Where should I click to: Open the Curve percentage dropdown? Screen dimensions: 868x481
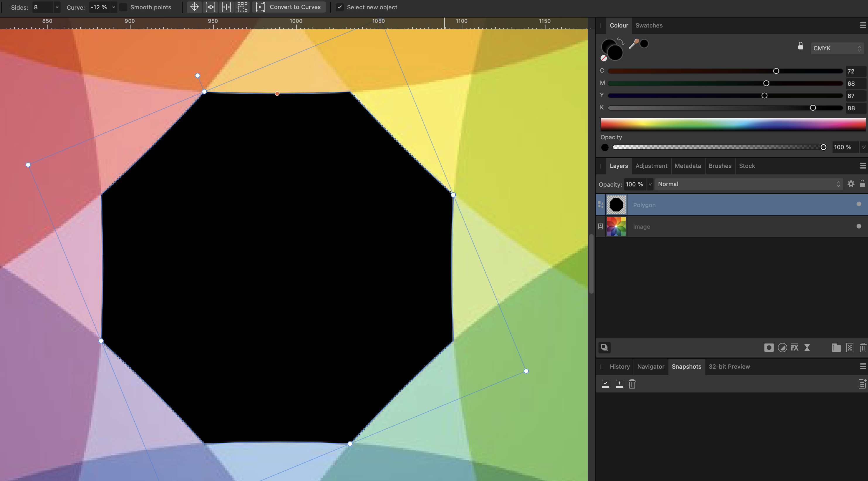pyautogui.click(x=114, y=7)
